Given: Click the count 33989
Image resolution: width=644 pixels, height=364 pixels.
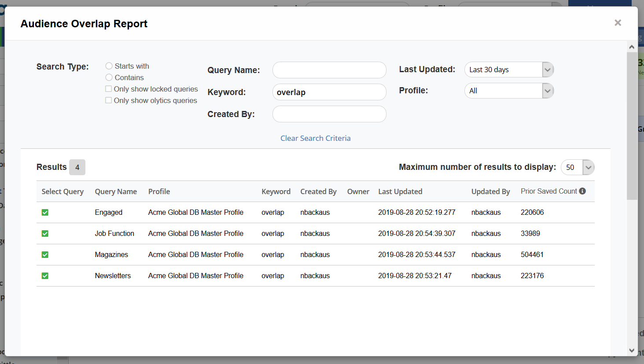Looking at the screenshot, I should pos(530,234).
